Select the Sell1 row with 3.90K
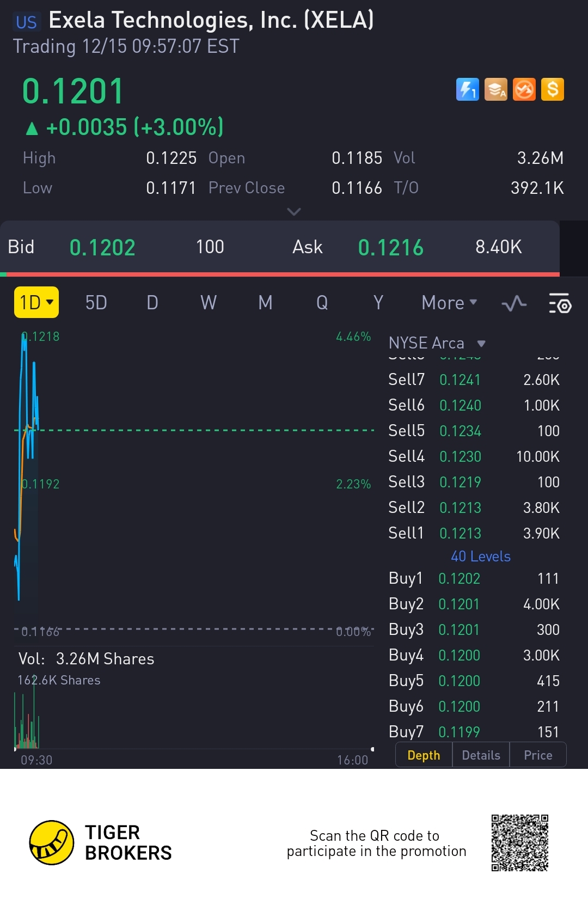The image size is (588, 917). (x=474, y=533)
